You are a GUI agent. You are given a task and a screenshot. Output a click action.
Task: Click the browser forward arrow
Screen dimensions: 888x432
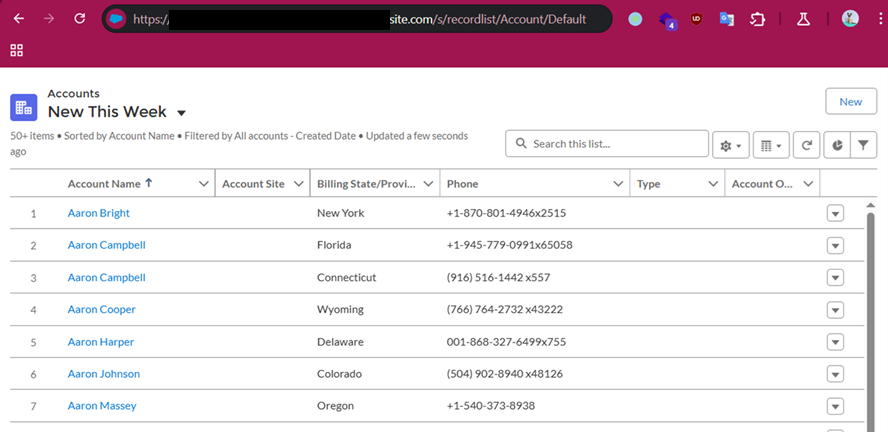click(49, 19)
